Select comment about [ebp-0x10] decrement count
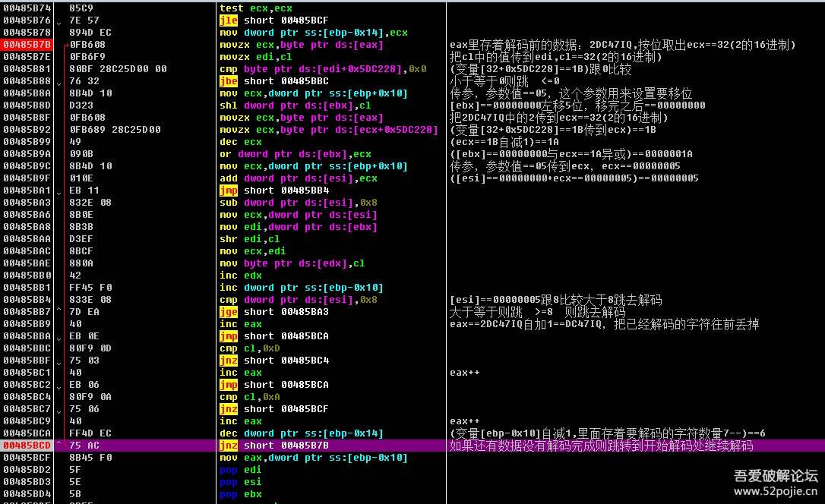Viewport: 825px width, 504px height. click(x=608, y=433)
